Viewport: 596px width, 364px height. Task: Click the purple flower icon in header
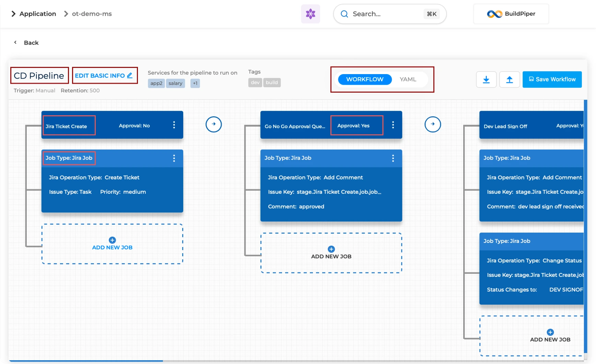[x=311, y=14]
